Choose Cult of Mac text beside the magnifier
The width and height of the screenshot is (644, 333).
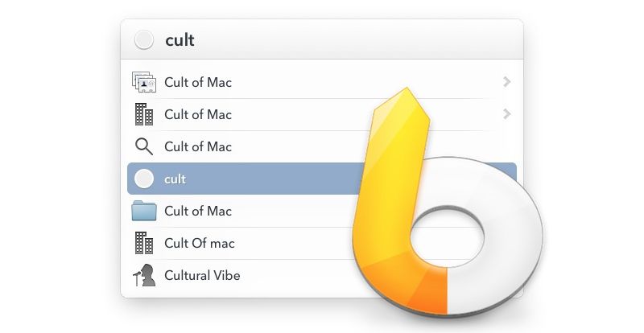tap(198, 146)
